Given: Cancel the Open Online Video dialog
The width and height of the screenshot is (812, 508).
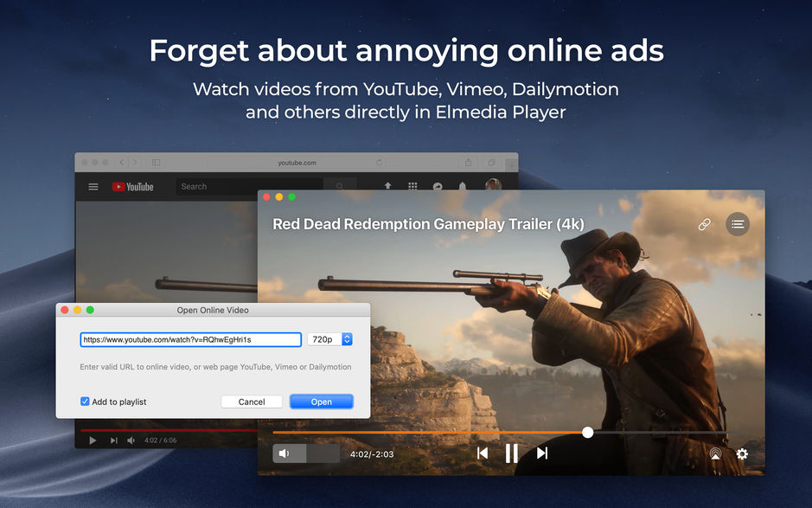Looking at the screenshot, I should [251, 402].
